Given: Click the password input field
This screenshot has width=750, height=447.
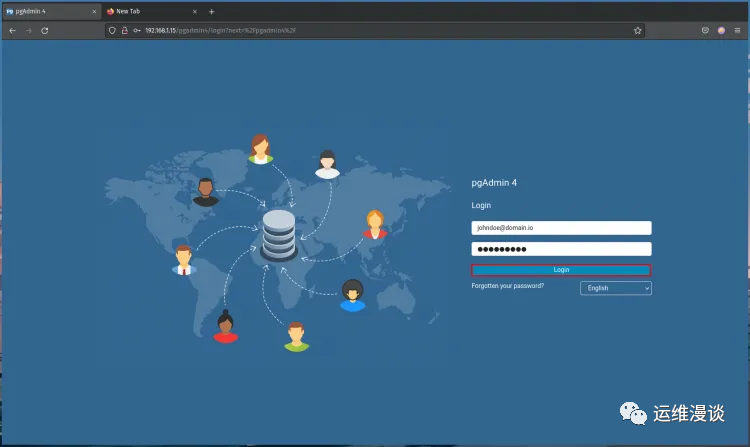Looking at the screenshot, I should (561, 249).
